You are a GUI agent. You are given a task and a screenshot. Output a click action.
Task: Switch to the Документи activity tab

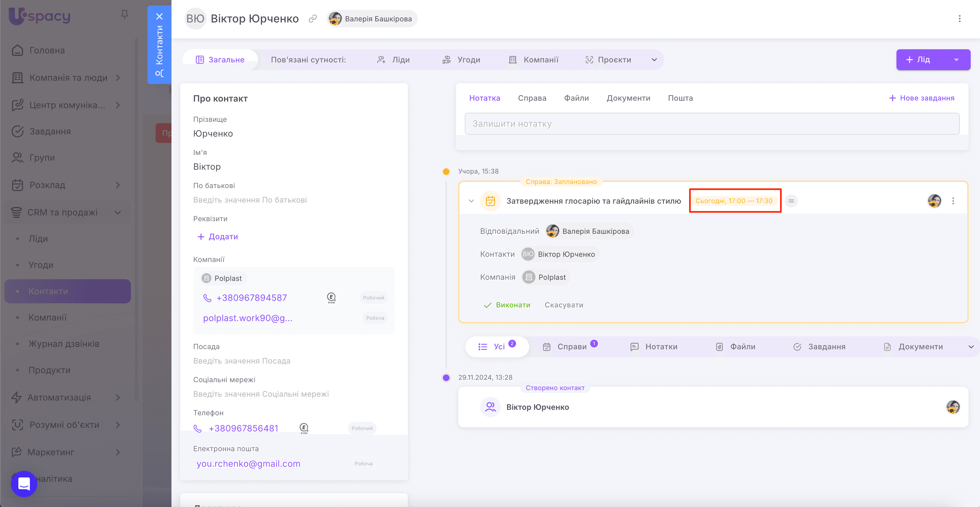point(629,98)
